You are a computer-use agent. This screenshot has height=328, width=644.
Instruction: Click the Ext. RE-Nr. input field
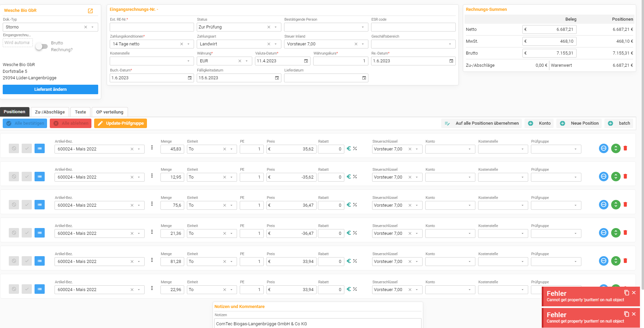point(152,27)
